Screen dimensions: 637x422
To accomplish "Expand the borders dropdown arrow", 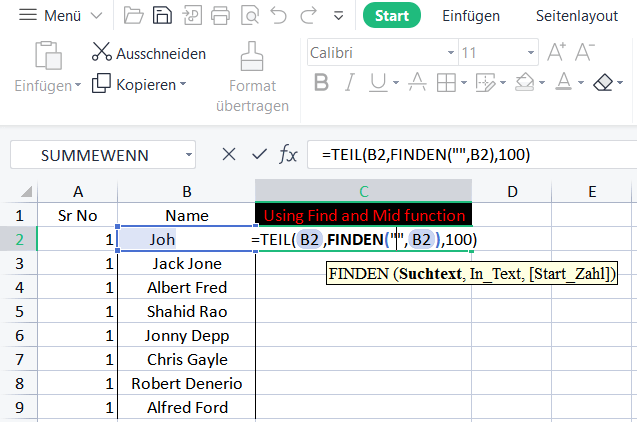I will [x=464, y=83].
